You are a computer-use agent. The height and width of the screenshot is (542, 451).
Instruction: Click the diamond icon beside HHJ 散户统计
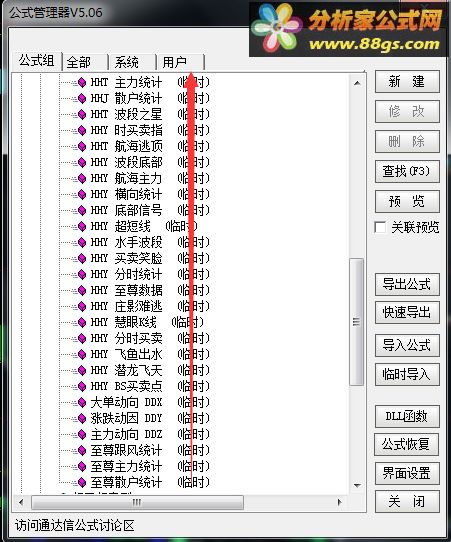[x=82, y=99]
